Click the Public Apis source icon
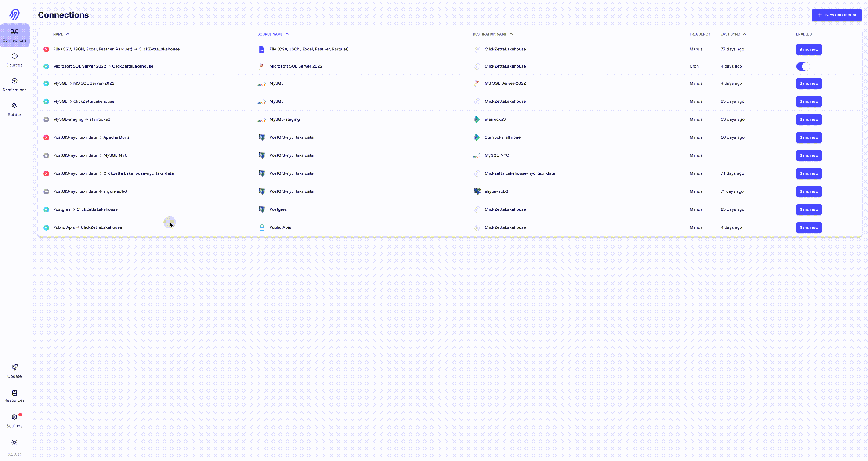 click(262, 227)
